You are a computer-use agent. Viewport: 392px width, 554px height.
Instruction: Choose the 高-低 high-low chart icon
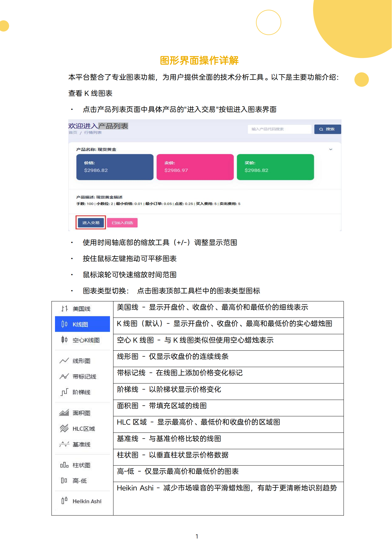point(64,481)
